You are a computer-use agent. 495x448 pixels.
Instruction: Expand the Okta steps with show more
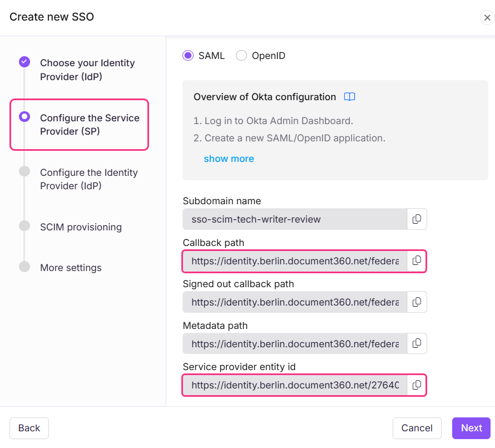point(229,158)
